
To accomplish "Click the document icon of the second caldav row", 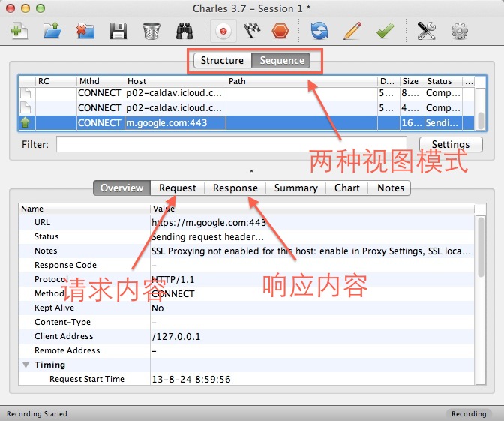I will [25, 108].
